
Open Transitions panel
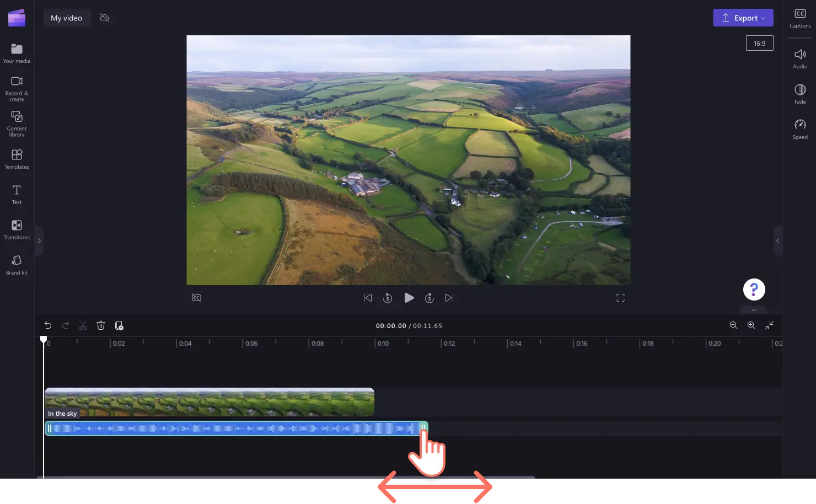[17, 229]
